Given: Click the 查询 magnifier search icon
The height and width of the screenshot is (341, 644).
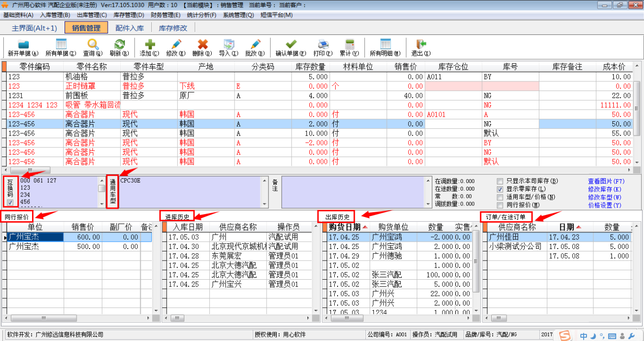Looking at the screenshot, I should tap(92, 48).
